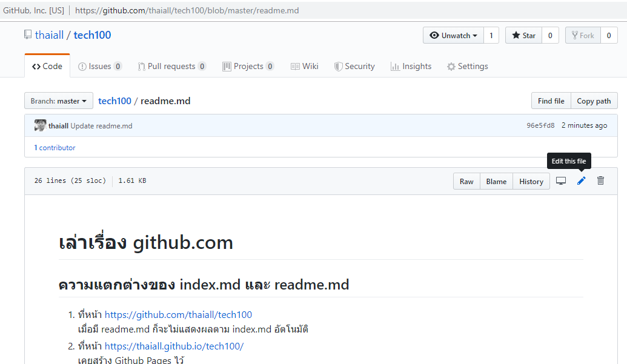Viewport: 627px width, 364px height.
Task: Open this file in GitHub Desktop icon
Action: point(561,181)
